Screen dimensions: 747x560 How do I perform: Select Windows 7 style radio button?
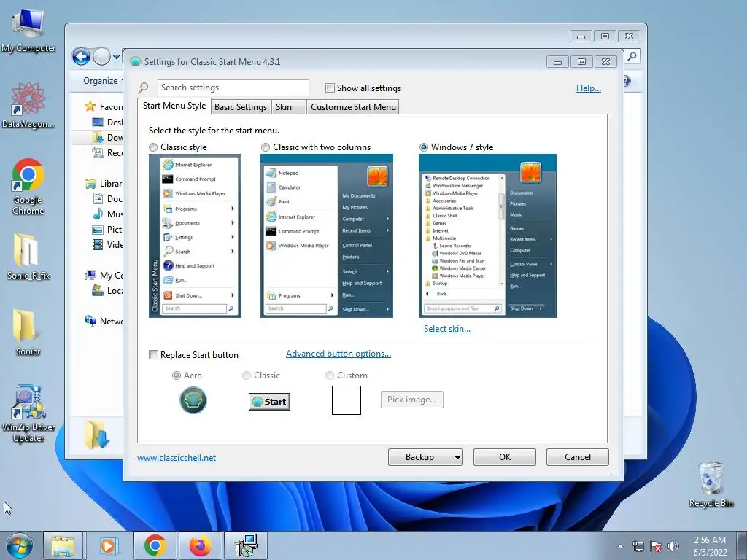(424, 147)
